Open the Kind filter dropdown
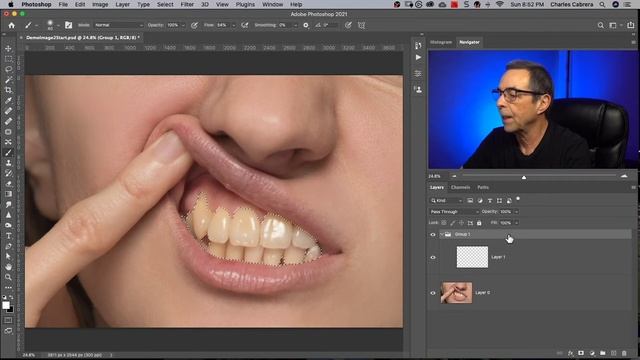The height and width of the screenshot is (360, 640). coord(447,200)
